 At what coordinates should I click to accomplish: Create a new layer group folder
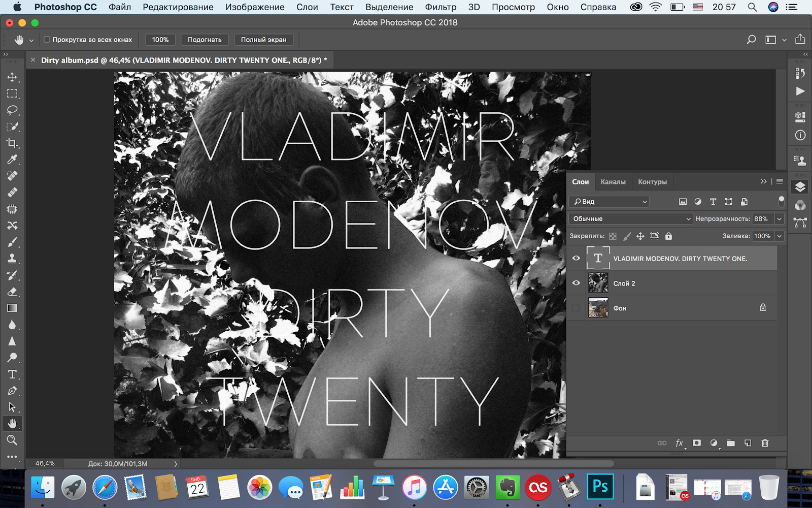731,443
